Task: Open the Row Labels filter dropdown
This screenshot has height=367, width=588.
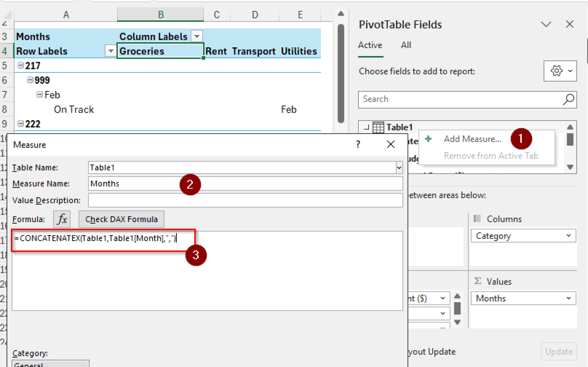Action: 111,51
